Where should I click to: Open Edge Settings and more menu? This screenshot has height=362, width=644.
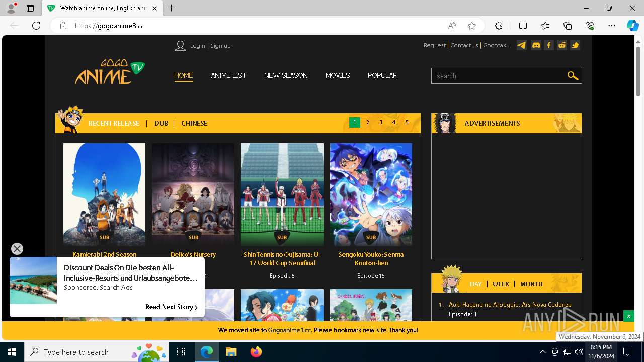pyautogui.click(x=612, y=26)
